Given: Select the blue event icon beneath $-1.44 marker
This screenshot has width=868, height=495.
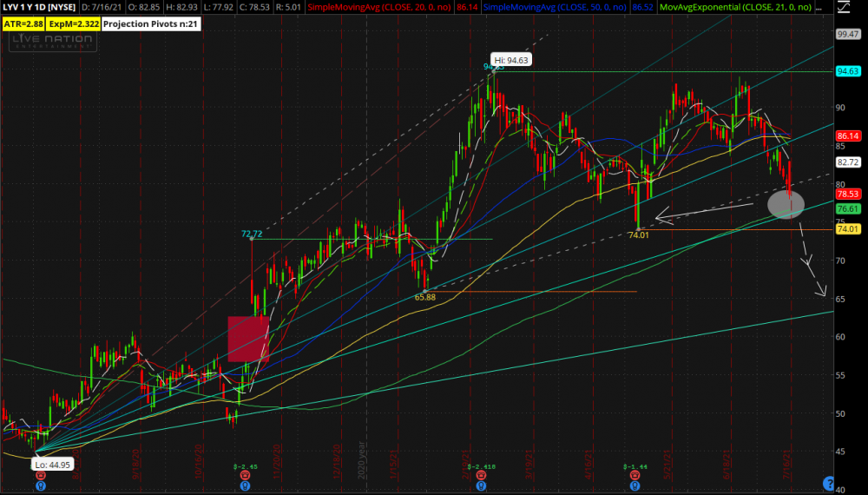Looking at the screenshot, I should pos(638,486).
